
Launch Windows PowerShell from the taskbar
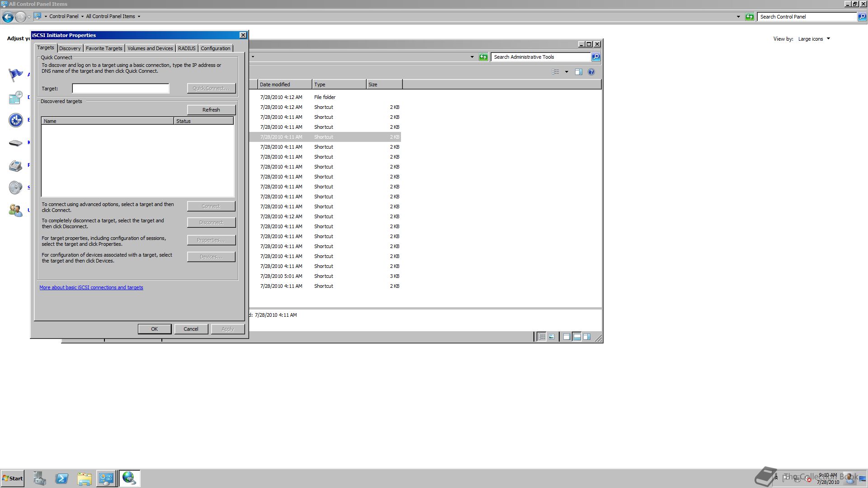(x=62, y=478)
